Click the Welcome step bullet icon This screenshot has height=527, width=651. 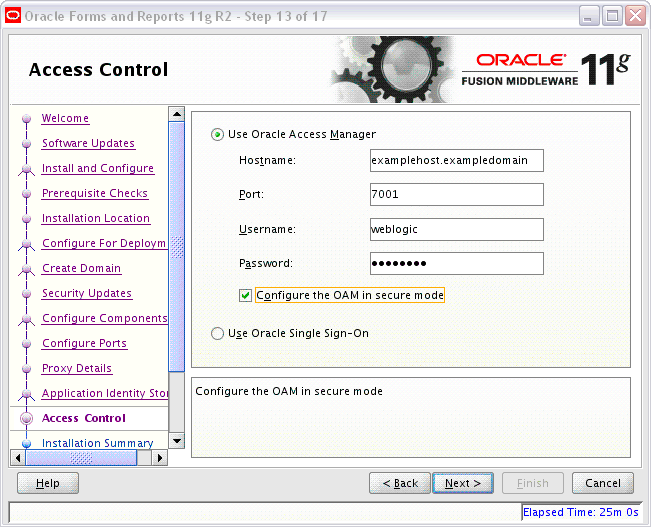[27, 119]
